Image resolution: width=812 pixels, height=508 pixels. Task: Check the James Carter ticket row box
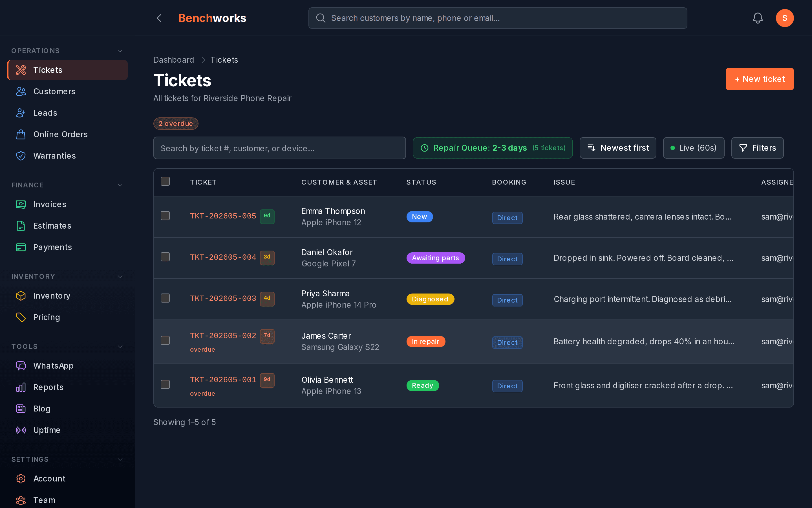point(165,341)
